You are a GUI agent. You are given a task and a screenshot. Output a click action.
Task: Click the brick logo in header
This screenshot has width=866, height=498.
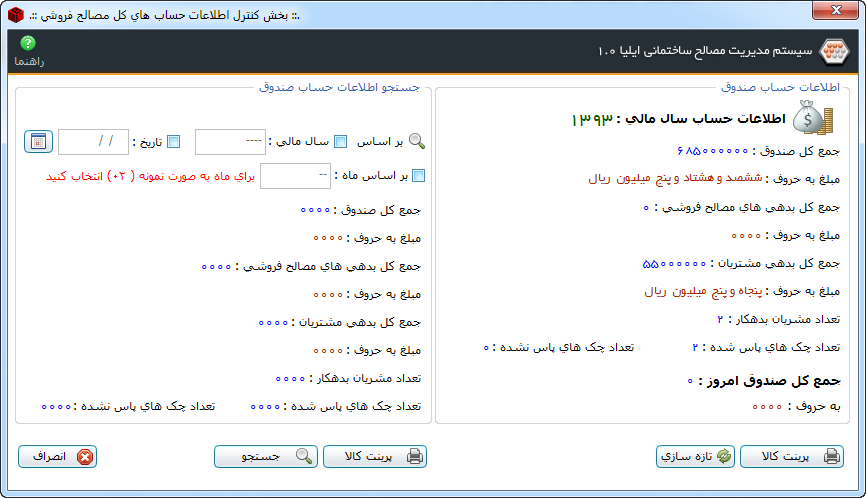tap(832, 50)
